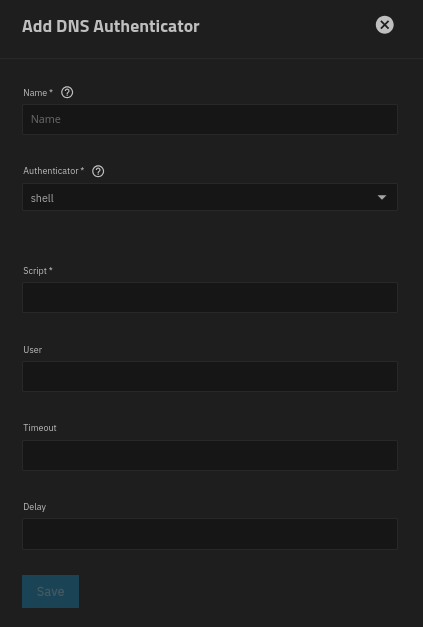Click the Script label text
Screen dimensions: 423x627
coord(35,271)
